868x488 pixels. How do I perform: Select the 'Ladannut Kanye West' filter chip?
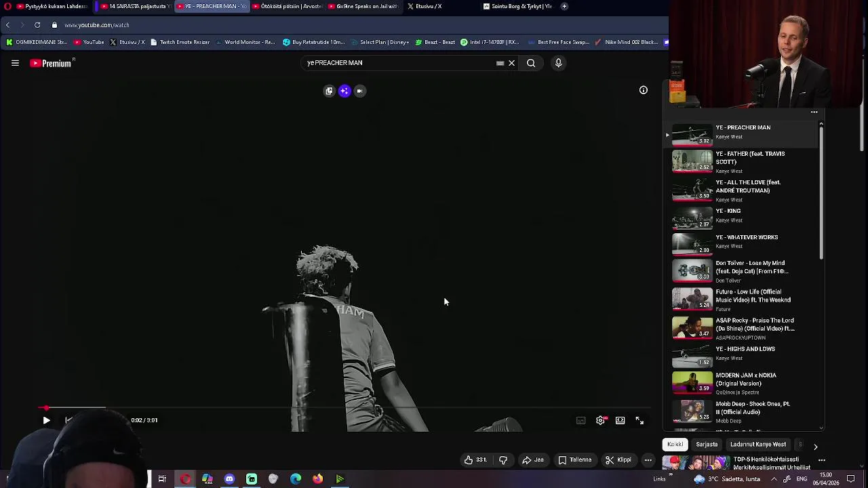pos(758,445)
